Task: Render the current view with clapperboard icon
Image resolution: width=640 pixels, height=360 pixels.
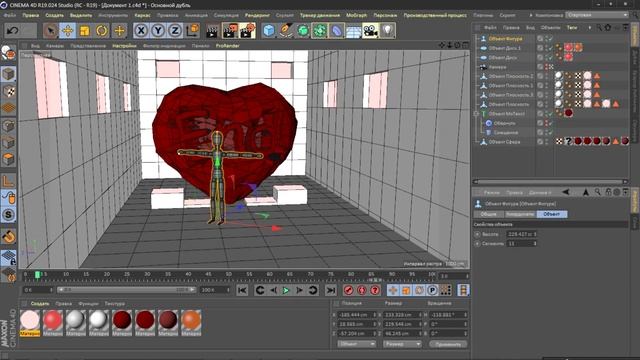Action: coord(212,31)
